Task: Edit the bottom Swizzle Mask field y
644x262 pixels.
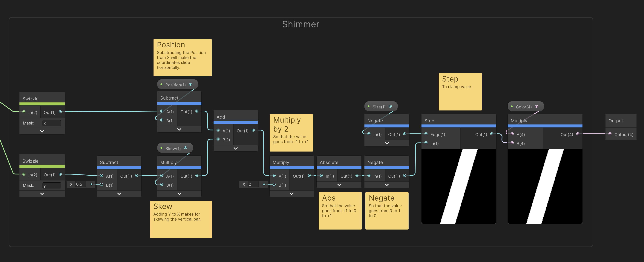Action: 52,185
